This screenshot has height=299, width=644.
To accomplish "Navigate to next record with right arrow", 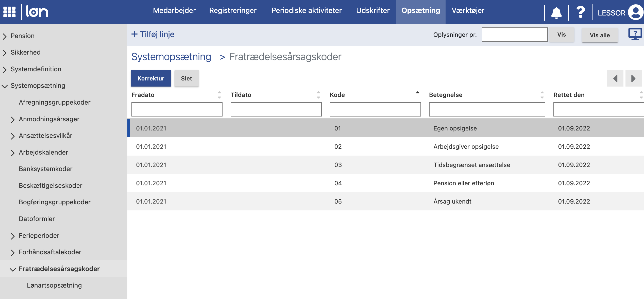I will (x=633, y=78).
